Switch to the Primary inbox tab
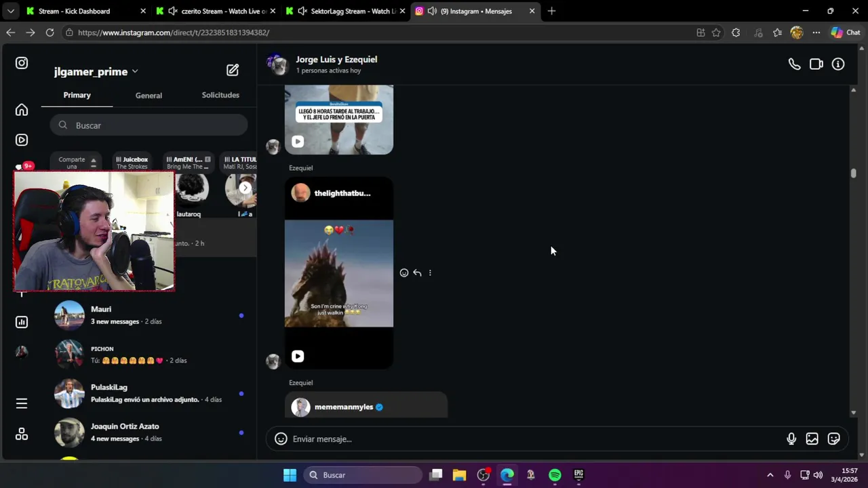 click(x=77, y=96)
